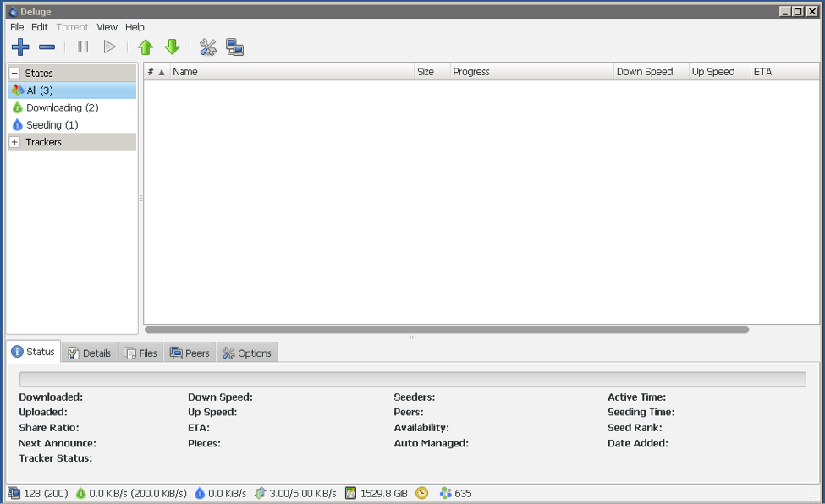Screen dimensions: 825x504
Task: Click the Deluge icon in the title bar
Action: coord(14,12)
